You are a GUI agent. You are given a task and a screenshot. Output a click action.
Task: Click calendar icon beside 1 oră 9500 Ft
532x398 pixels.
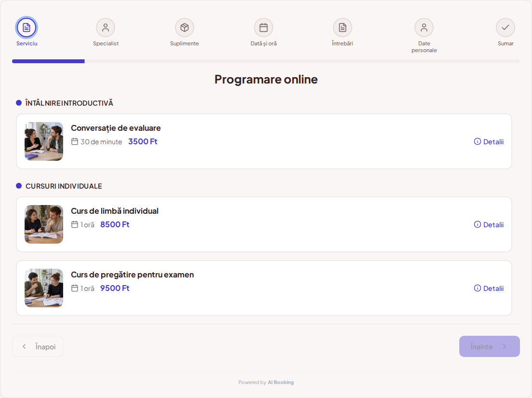75,288
